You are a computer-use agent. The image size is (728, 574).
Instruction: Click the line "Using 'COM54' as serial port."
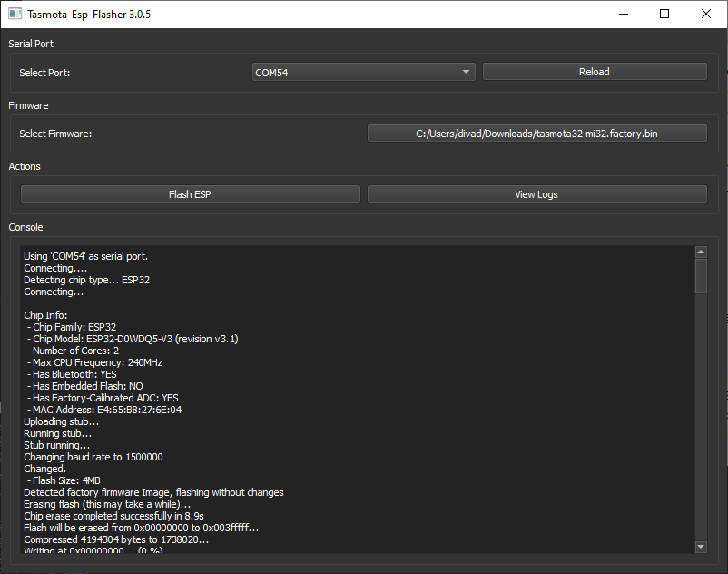tap(86, 256)
